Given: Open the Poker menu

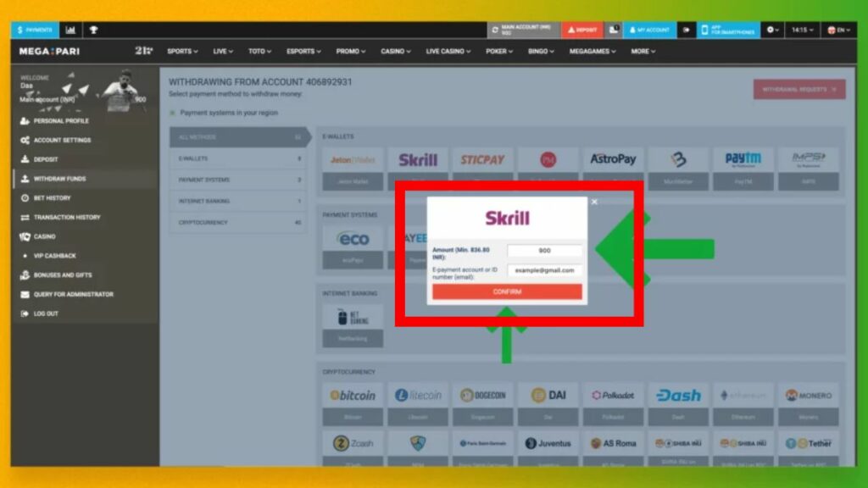Looking at the screenshot, I should click(x=498, y=52).
